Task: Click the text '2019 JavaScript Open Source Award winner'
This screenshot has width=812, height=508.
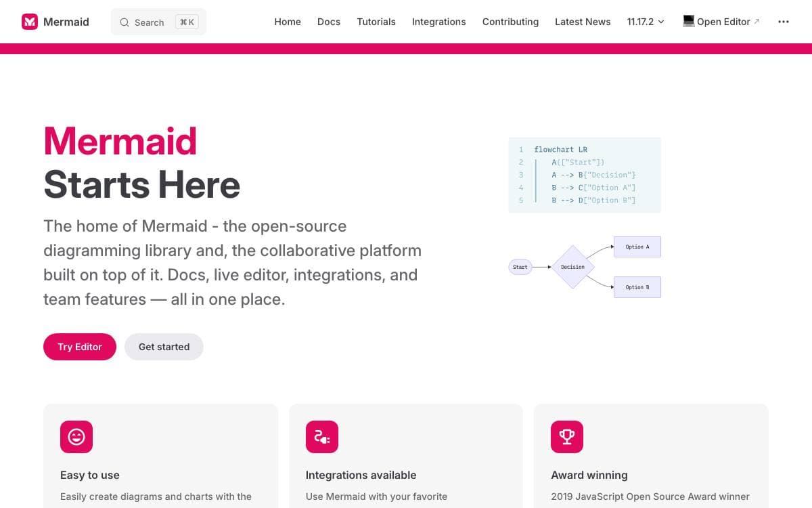Action: click(650, 496)
